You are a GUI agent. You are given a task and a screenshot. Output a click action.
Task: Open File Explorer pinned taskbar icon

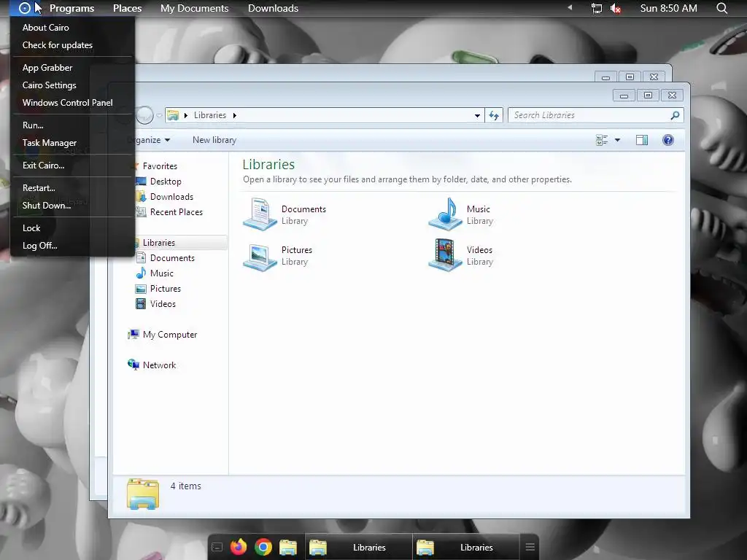click(x=287, y=548)
